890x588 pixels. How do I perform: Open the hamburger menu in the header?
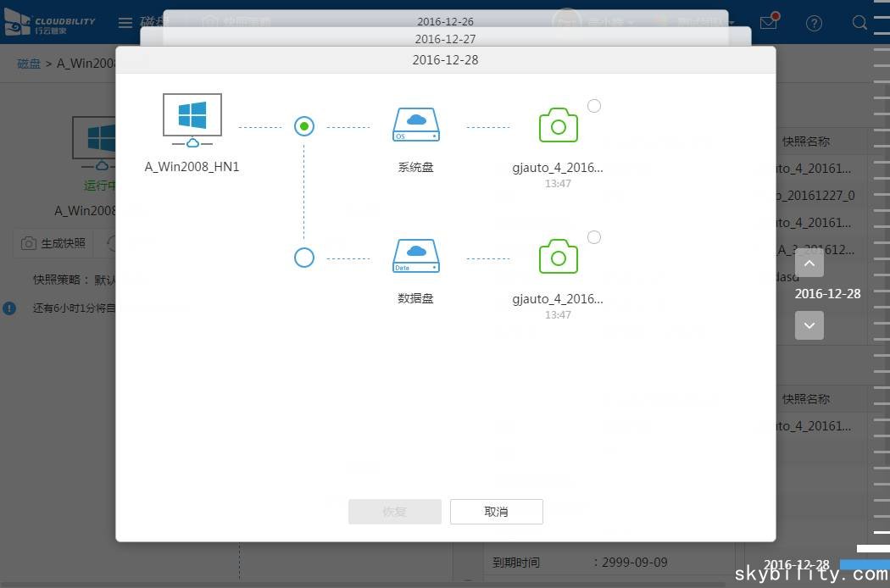[x=125, y=23]
